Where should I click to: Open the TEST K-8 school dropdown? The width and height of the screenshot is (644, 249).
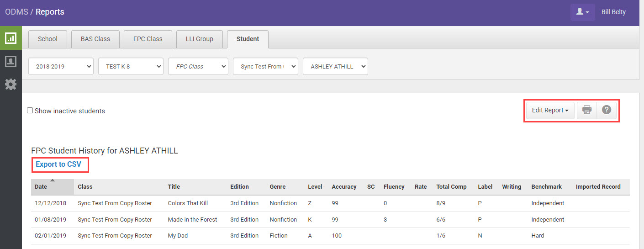click(x=131, y=66)
